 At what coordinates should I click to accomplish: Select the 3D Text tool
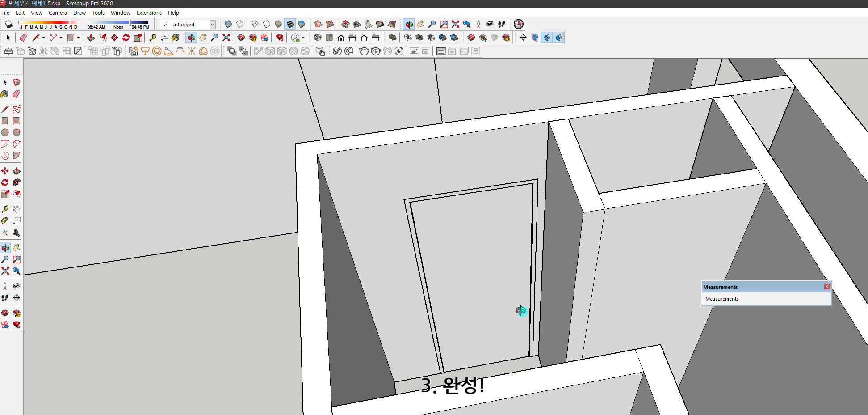point(17,232)
